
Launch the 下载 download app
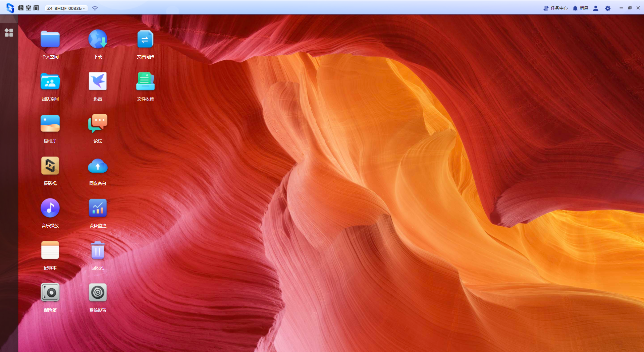pos(98,40)
